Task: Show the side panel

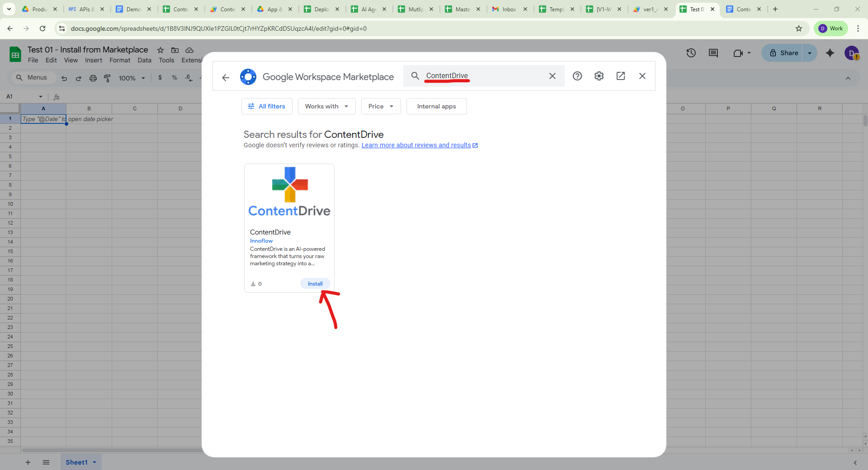Action: (x=855, y=462)
